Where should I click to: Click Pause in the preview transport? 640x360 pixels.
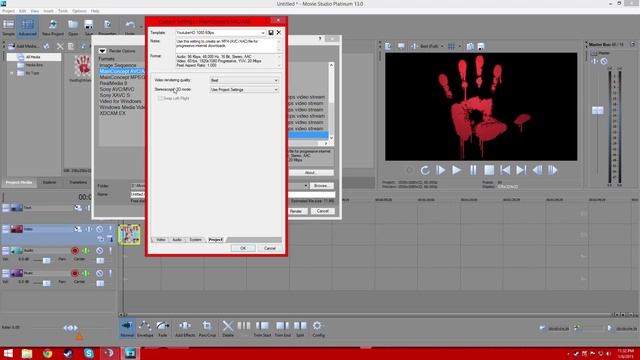click(473, 170)
